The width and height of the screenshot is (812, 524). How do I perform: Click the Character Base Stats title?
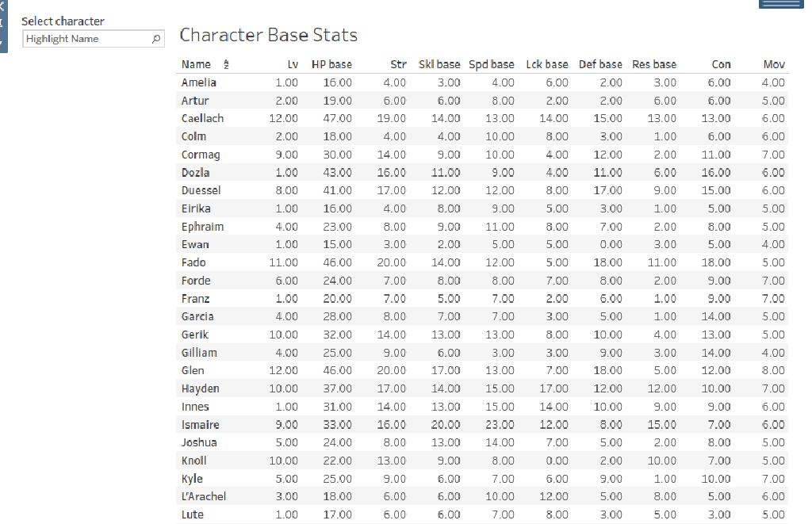(269, 35)
